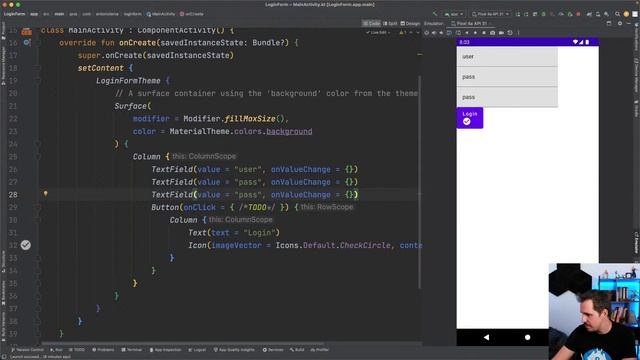
Task: Click the emulator toolbar Overview square icon
Action: [x=484, y=33]
